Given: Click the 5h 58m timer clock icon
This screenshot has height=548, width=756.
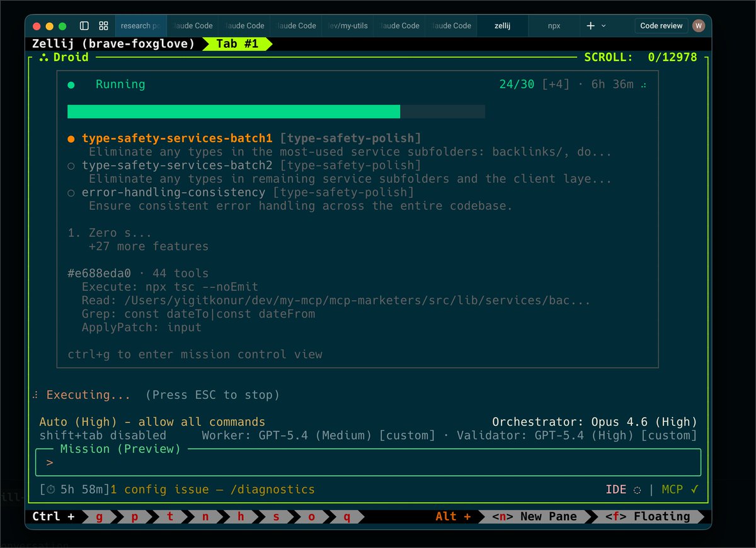Looking at the screenshot, I should (50, 489).
